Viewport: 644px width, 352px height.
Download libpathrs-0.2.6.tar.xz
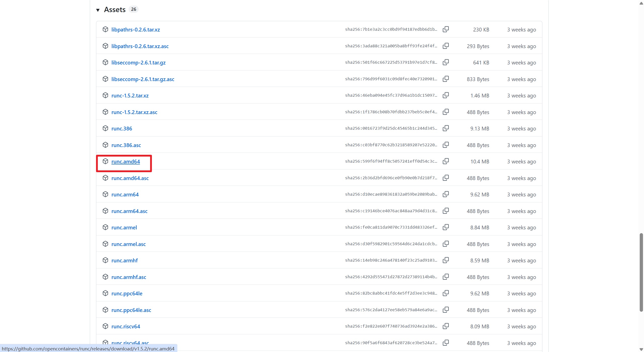point(136,30)
